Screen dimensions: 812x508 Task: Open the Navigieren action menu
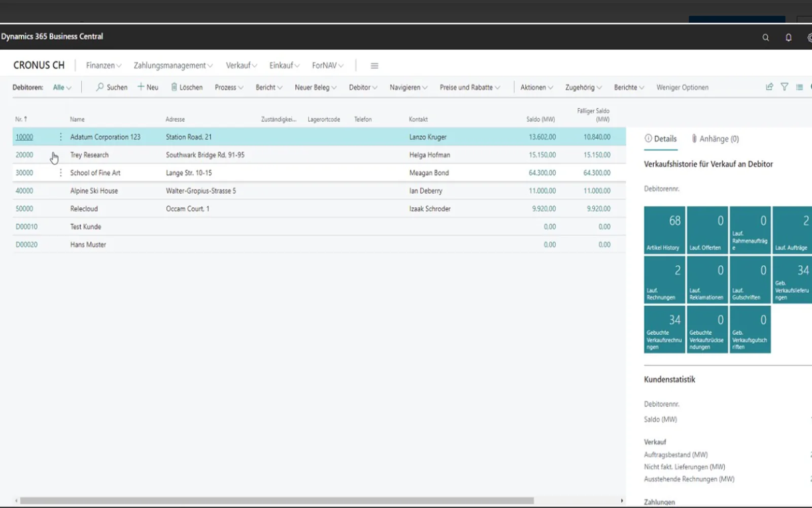(x=409, y=87)
